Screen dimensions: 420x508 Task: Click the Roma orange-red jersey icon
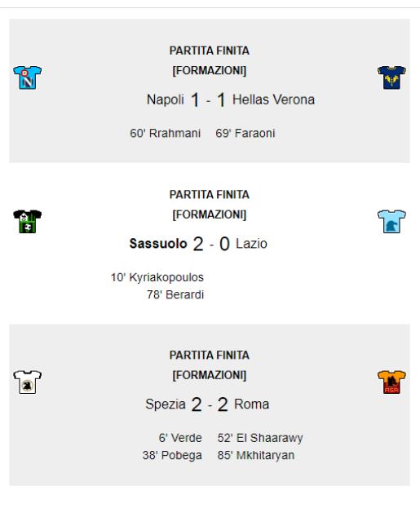click(x=391, y=382)
